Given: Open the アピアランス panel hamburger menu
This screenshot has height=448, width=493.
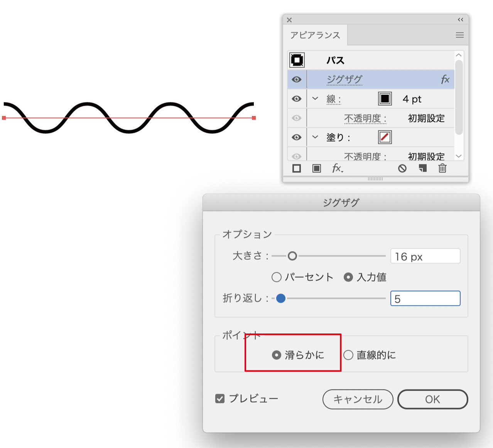Looking at the screenshot, I should click(x=460, y=35).
